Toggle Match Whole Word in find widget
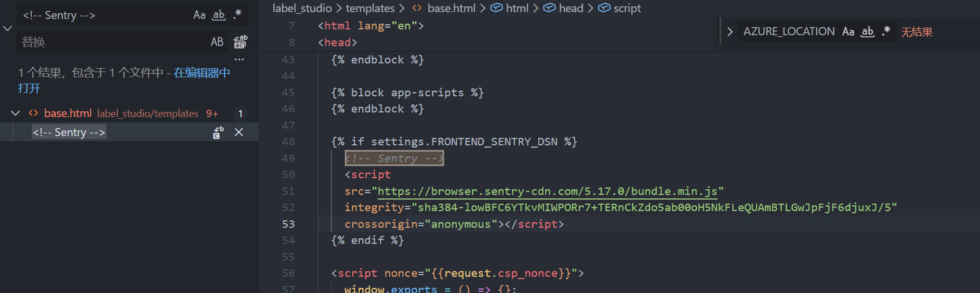The width and height of the screenshot is (980, 293). coord(867,32)
